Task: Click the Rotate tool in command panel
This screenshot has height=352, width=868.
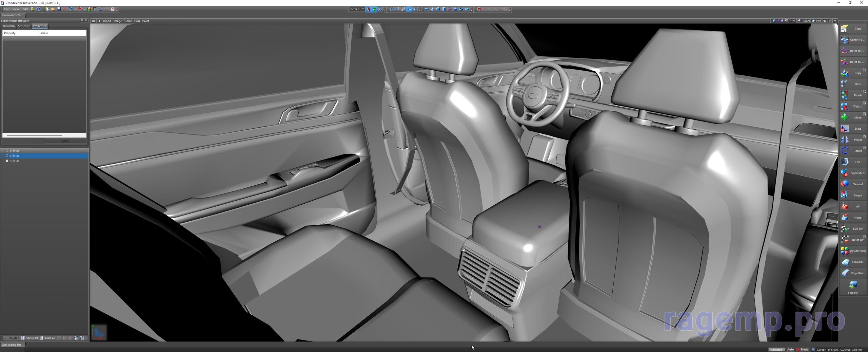Action: [852, 151]
